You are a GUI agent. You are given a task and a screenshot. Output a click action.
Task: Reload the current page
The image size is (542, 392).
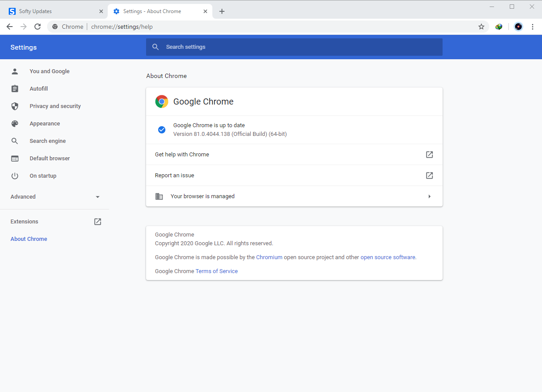point(37,27)
